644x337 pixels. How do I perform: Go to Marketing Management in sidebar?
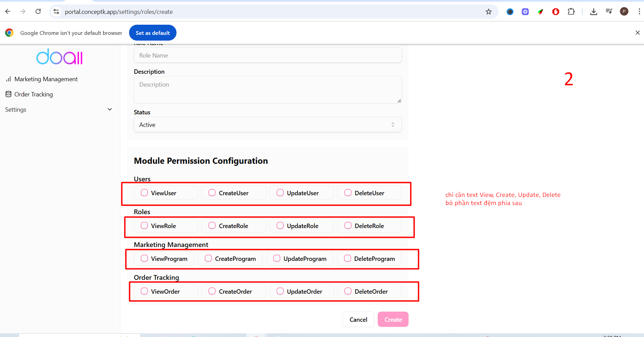click(46, 79)
